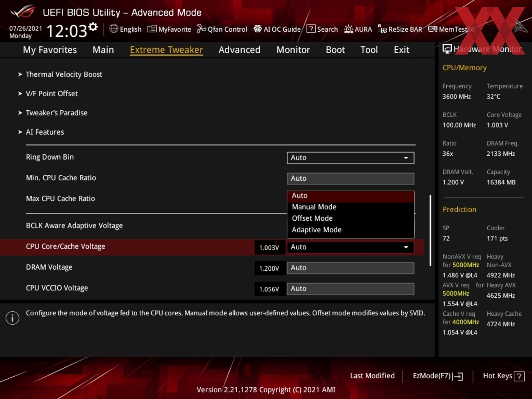Open the Monitor tab
Image resolution: width=532 pixels, height=399 pixels.
coord(293,50)
